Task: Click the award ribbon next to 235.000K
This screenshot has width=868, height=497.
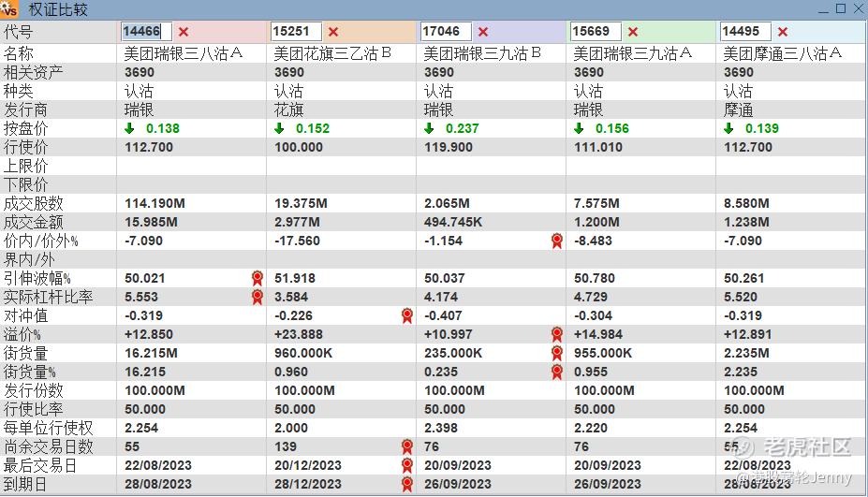Action: point(557,353)
